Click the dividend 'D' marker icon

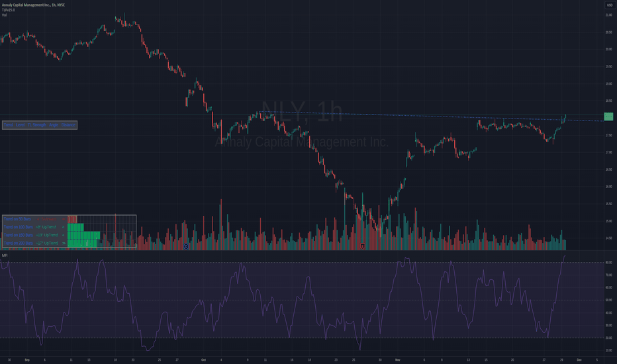click(x=186, y=246)
